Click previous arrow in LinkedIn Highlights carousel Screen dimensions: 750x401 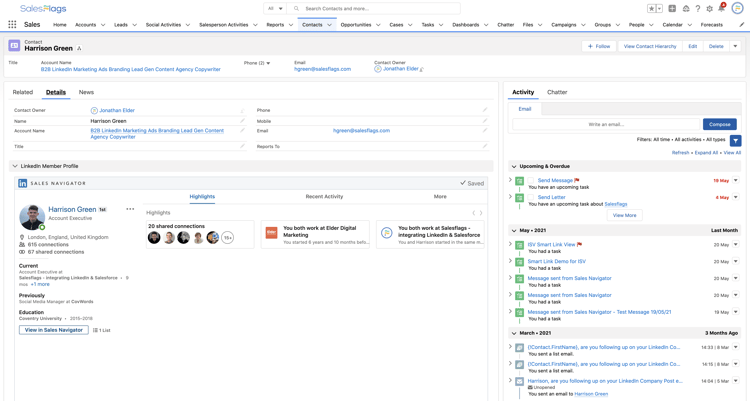click(474, 213)
